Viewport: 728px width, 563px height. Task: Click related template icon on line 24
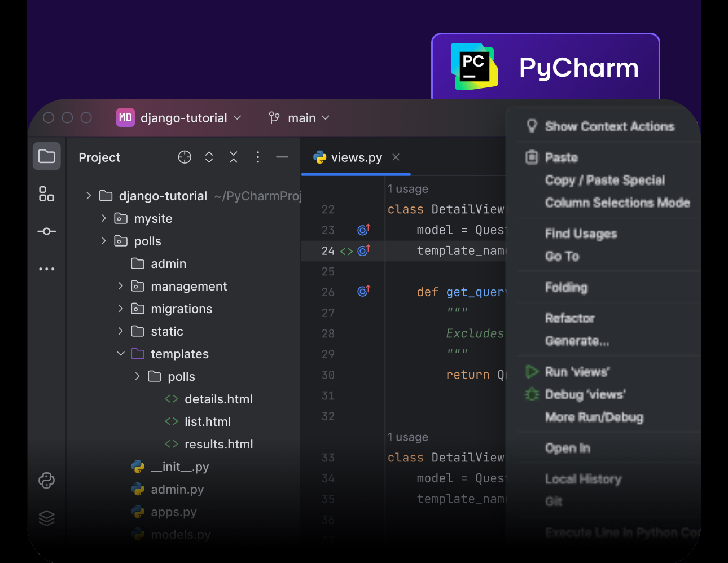(347, 251)
